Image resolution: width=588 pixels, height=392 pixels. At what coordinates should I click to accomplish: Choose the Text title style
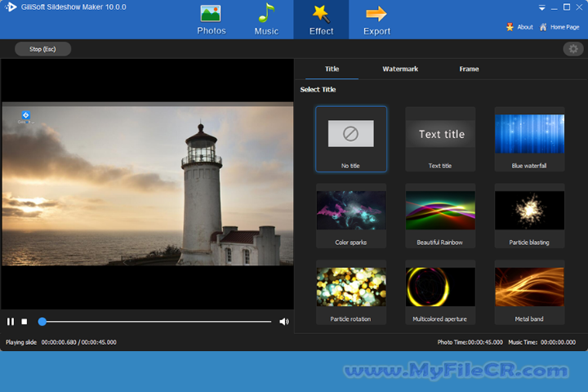tap(440, 139)
